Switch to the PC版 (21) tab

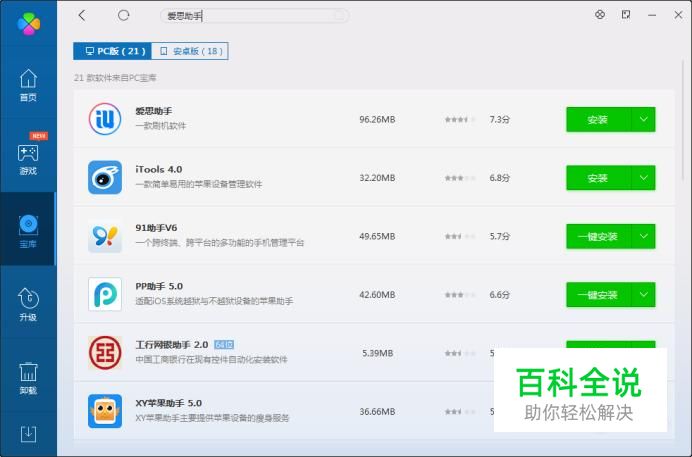tap(113, 51)
